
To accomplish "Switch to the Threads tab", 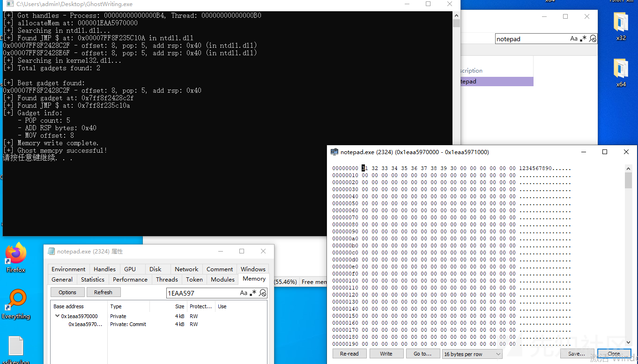I will [x=167, y=279].
